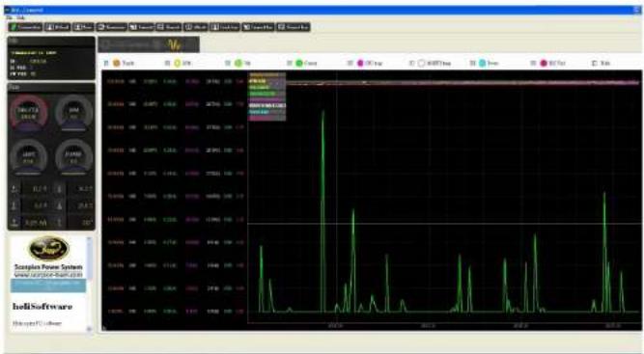
Task: Toggle the checkbox beside the white series circle
Action: [x=411, y=63]
